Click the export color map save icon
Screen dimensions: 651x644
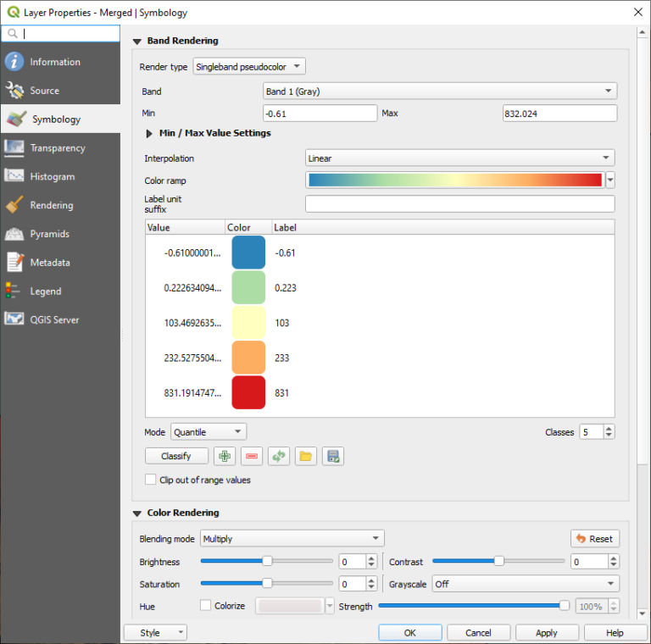[x=333, y=456]
